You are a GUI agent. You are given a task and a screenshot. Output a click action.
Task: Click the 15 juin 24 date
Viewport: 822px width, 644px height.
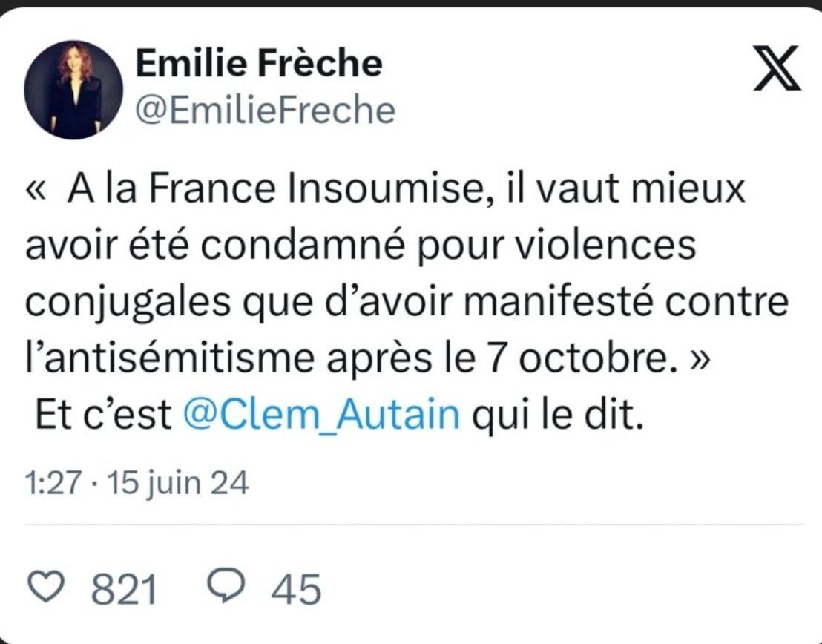tap(178, 484)
